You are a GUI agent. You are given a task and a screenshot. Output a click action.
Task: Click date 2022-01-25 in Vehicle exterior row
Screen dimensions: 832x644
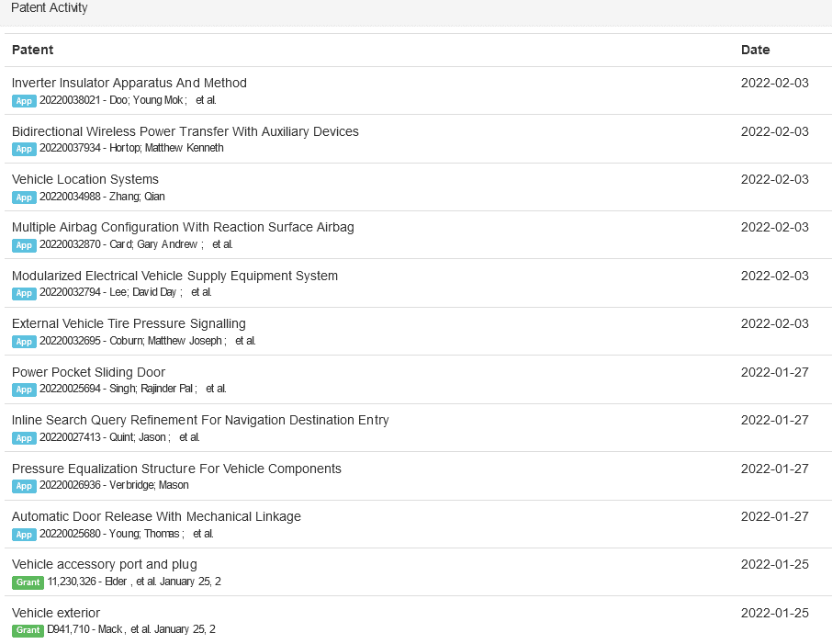click(775, 613)
